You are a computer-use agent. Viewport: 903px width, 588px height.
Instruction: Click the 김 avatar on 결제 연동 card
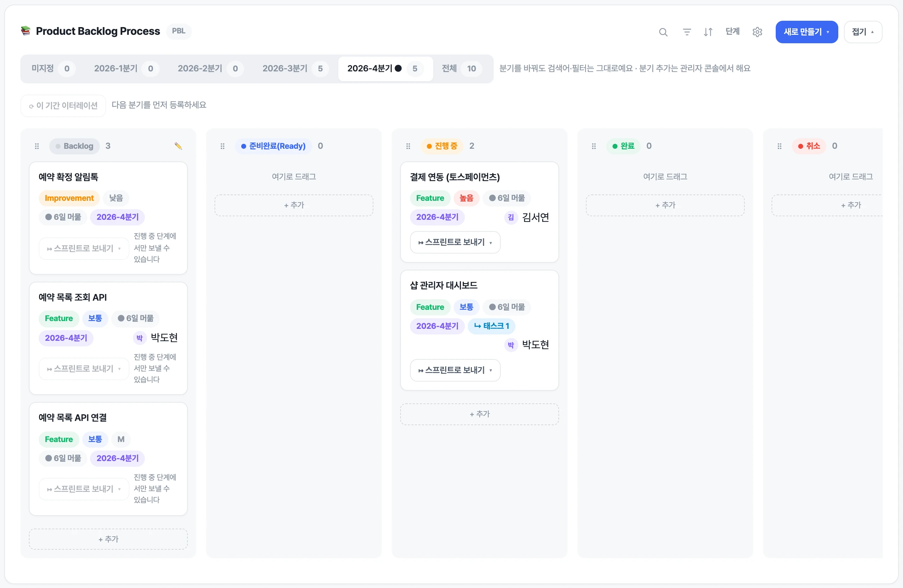coord(511,217)
